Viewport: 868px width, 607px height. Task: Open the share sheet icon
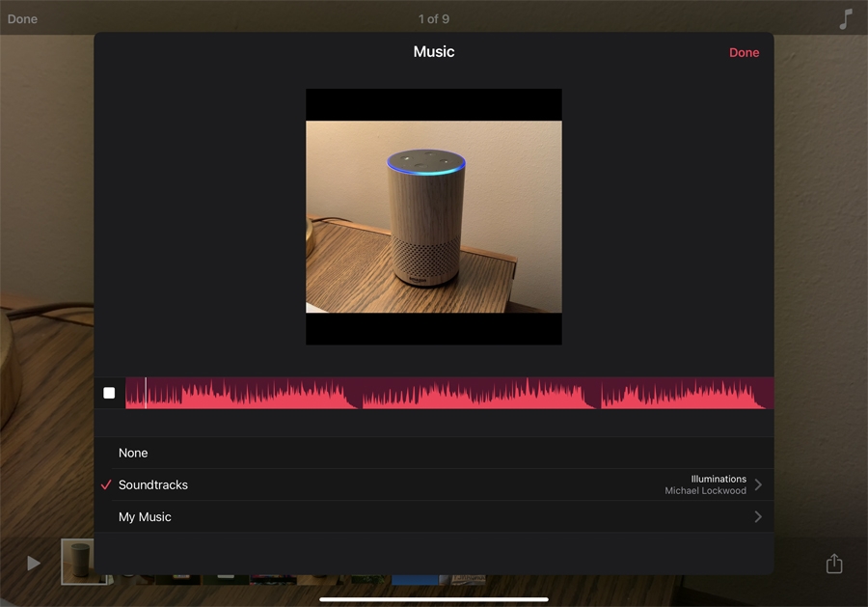[x=834, y=564]
